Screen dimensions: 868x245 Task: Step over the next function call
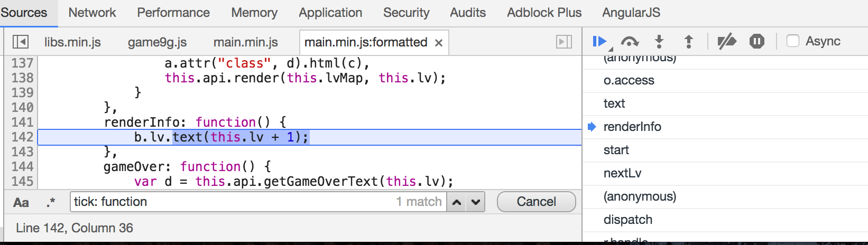pyautogui.click(x=629, y=41)
